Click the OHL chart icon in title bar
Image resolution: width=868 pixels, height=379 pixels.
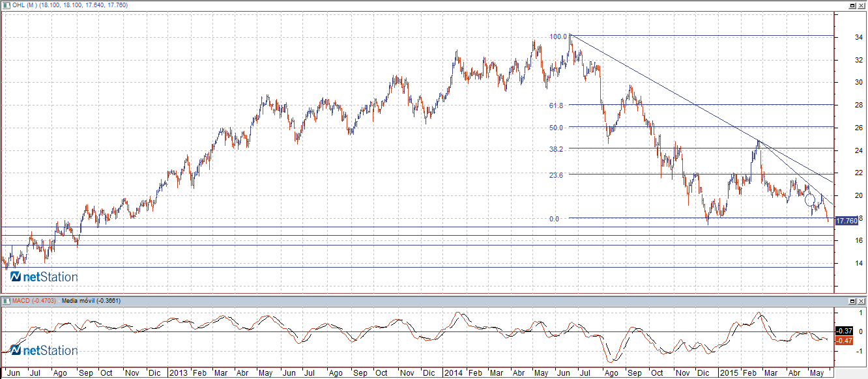coord(6,5)
